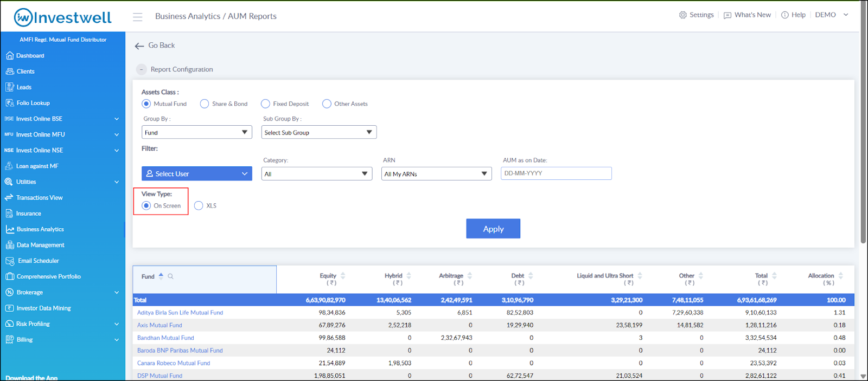Sort the Allocation column

[840, 276]
